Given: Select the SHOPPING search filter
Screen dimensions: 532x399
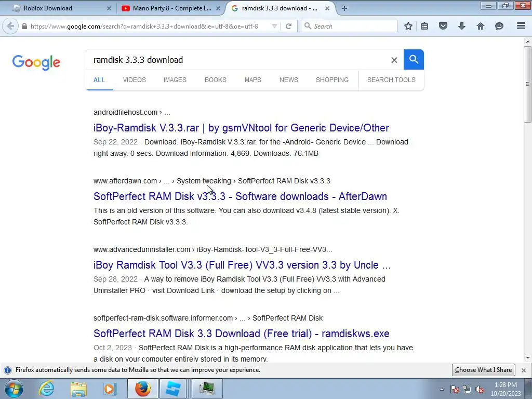Looking at the screenshot, I should (x=332, y=79).
